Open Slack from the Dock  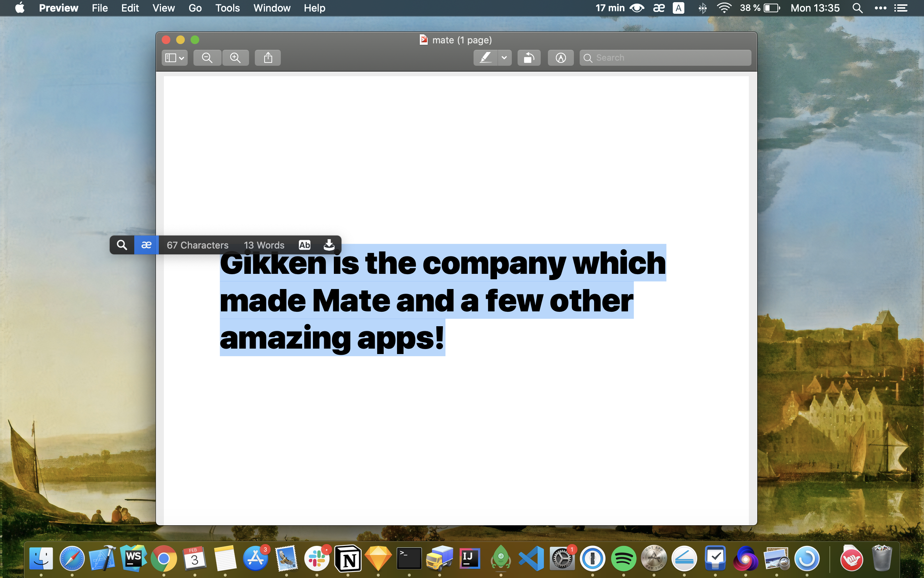point(317,558)
